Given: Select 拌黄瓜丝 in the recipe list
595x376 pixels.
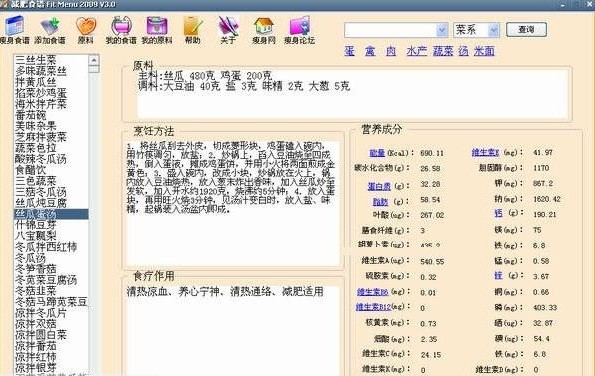Looking at the screenshot, I should pos(51,82).
